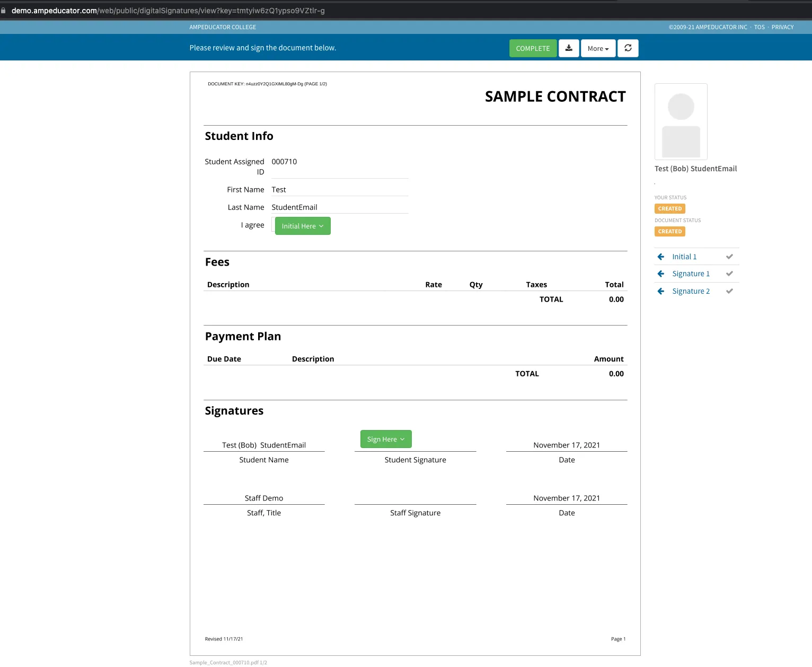The height and width of the screenshot is (667, 812).
Task: Click the DOCUMENT STATUS CREATED badge
Action: (670, 232)
